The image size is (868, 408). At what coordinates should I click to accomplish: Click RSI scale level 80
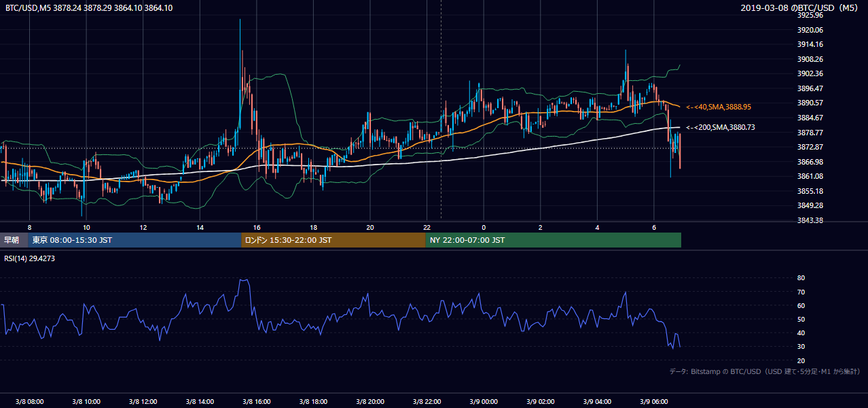801,278
